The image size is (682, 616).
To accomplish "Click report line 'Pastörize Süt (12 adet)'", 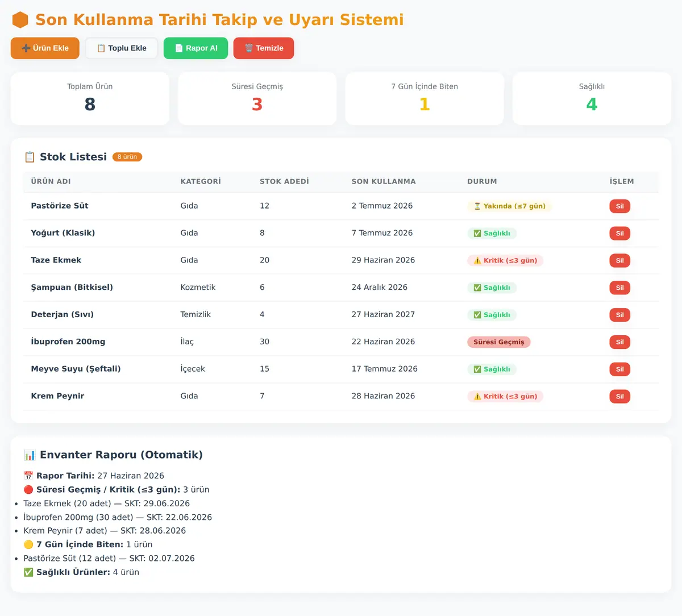I will pyautogui.click(x=109, y=559).
